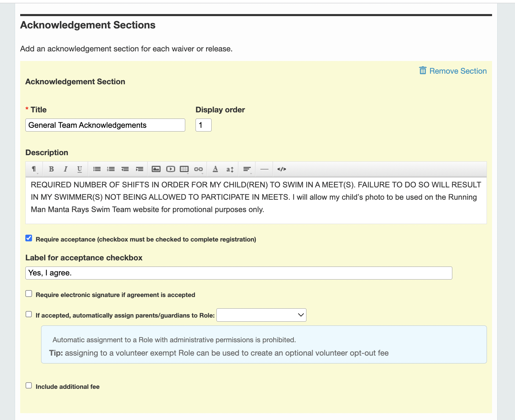515x420 pixels.
Task: Select the font color tool
Action: click(x=215, y=169)
